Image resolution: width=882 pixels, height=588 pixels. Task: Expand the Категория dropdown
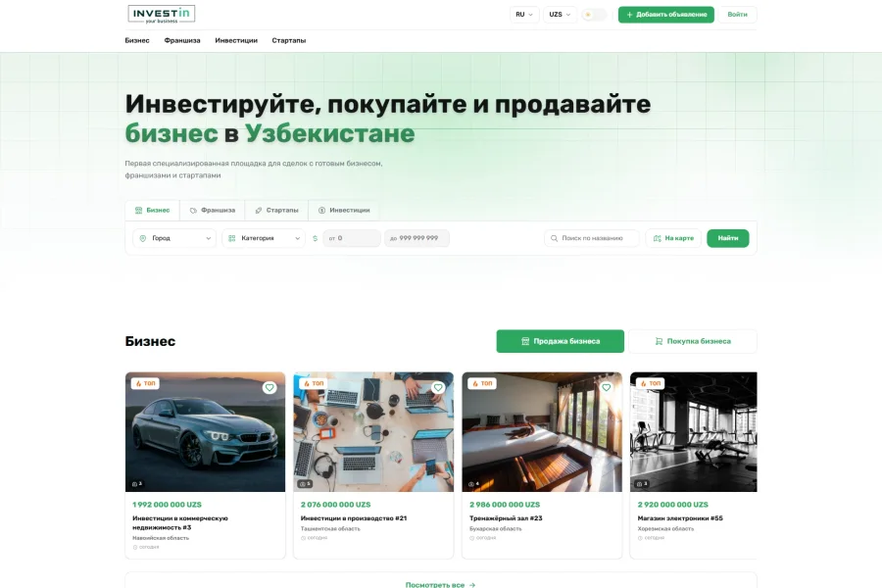pos(264,238)
